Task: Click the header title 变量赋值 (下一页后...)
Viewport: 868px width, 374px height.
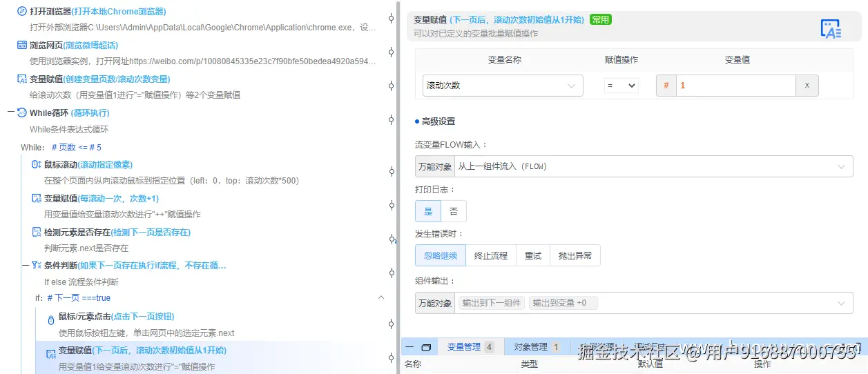Action: click(499, 19)
